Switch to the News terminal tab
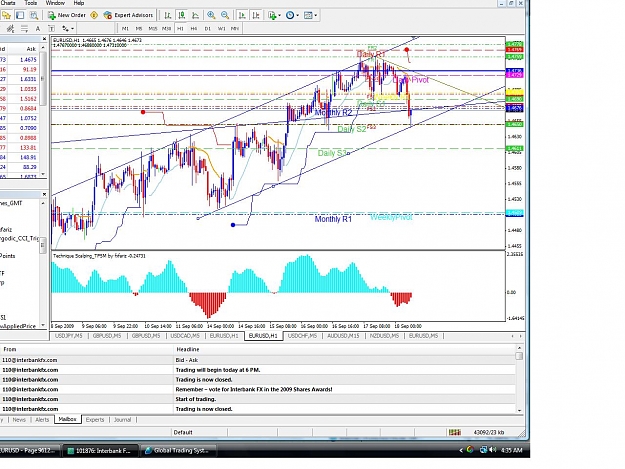 (x=19, y=420)
